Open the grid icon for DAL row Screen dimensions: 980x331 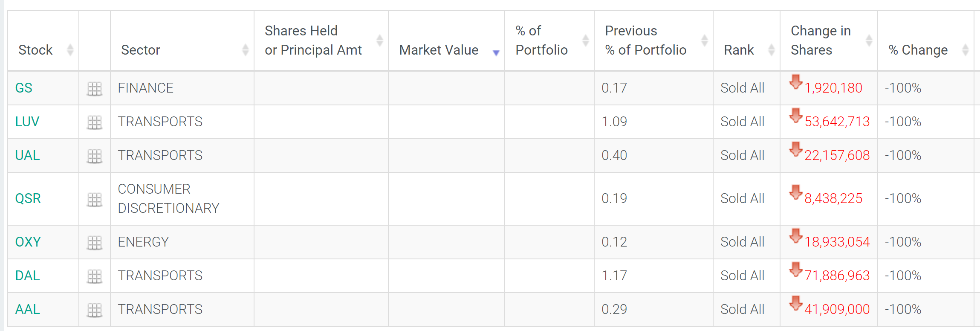point(95,276)
